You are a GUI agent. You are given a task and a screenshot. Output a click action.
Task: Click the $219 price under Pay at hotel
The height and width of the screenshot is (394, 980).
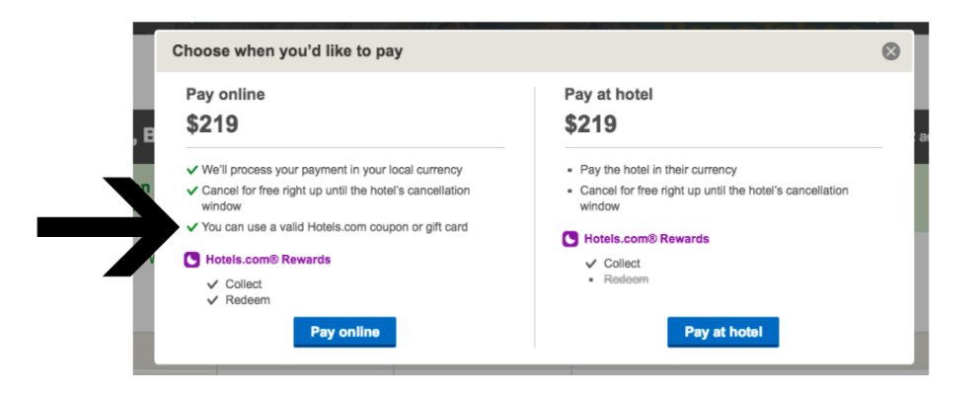[590, 123]
